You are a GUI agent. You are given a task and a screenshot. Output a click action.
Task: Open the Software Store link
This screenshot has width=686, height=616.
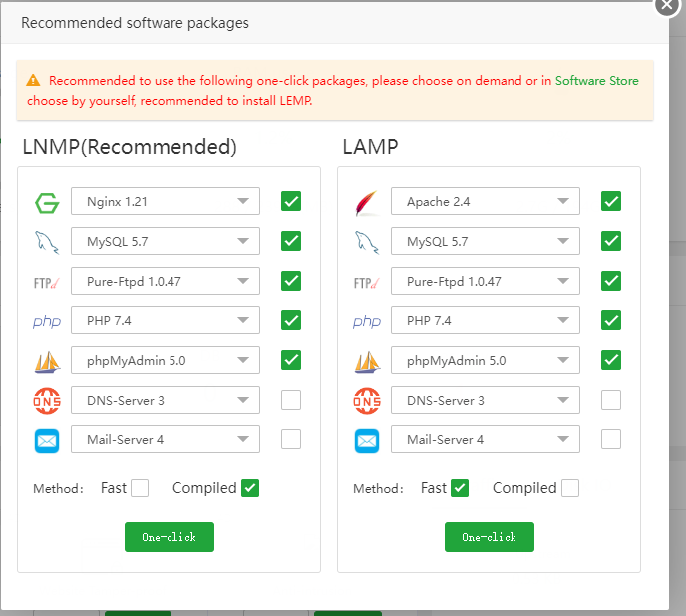point(597,80)
